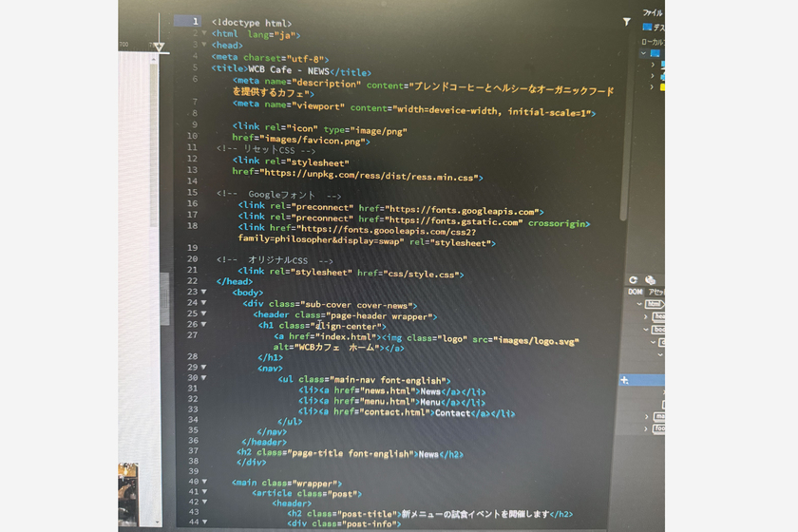Collapse the html node in the DOM tree
Viewport: 798px width, 532px height.
[x=640, y=304]
